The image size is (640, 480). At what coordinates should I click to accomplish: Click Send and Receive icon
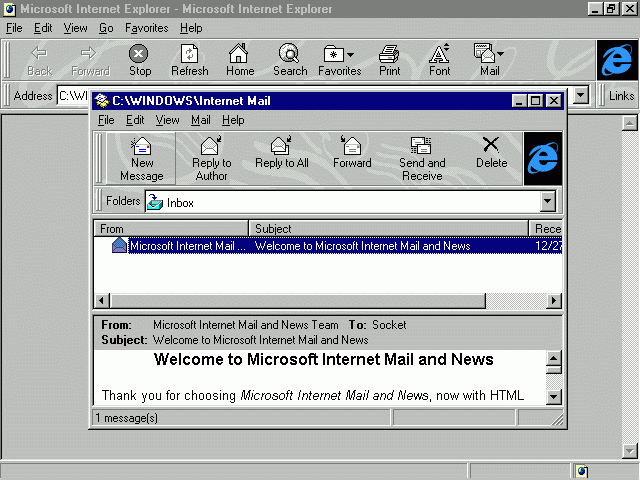421,145
